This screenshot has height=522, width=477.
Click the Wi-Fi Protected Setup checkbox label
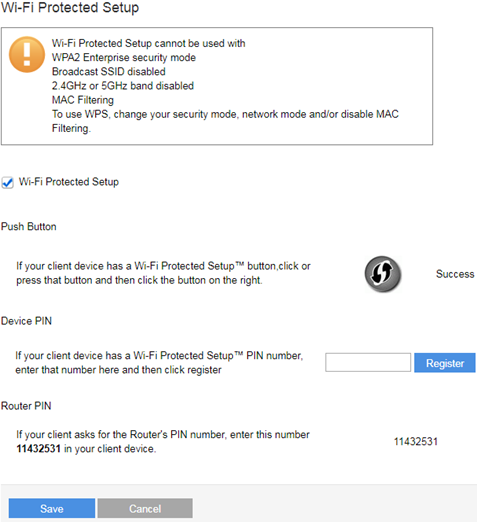69,182
